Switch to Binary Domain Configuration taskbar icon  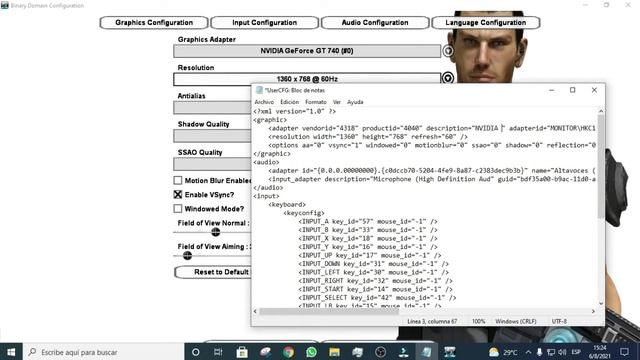tap(449, 352)
